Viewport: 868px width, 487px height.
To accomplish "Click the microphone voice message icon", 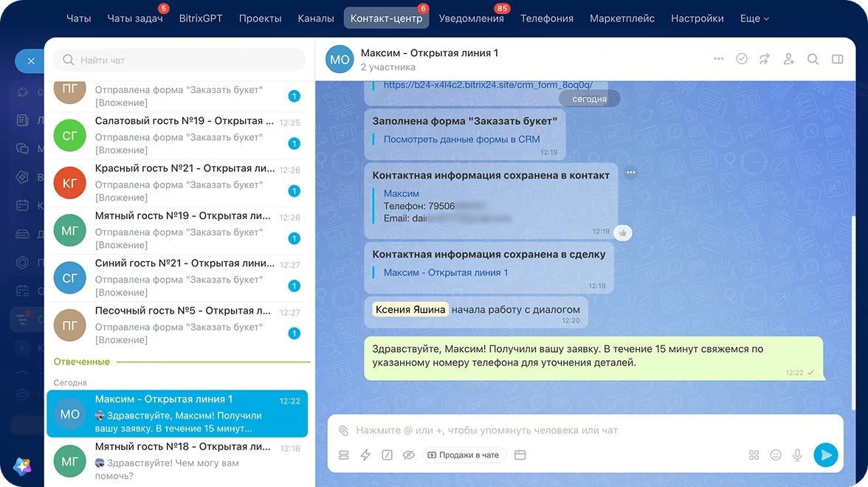I will point(797,455).
